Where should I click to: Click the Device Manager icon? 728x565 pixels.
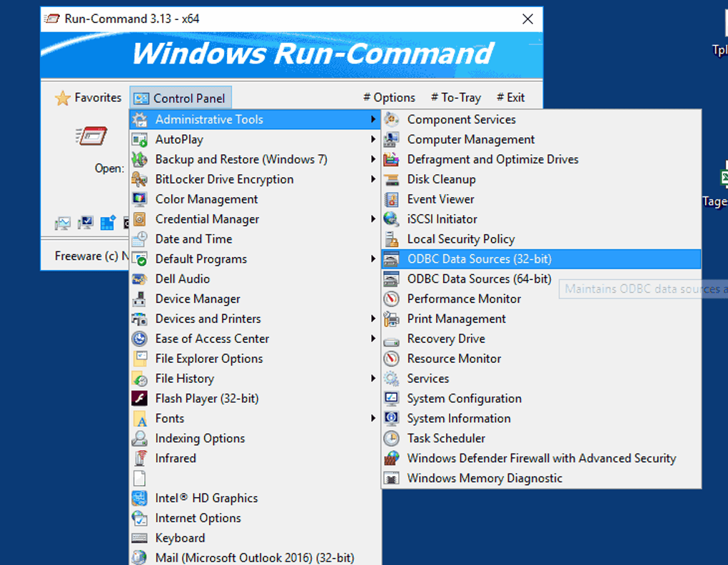coord(140,299)
